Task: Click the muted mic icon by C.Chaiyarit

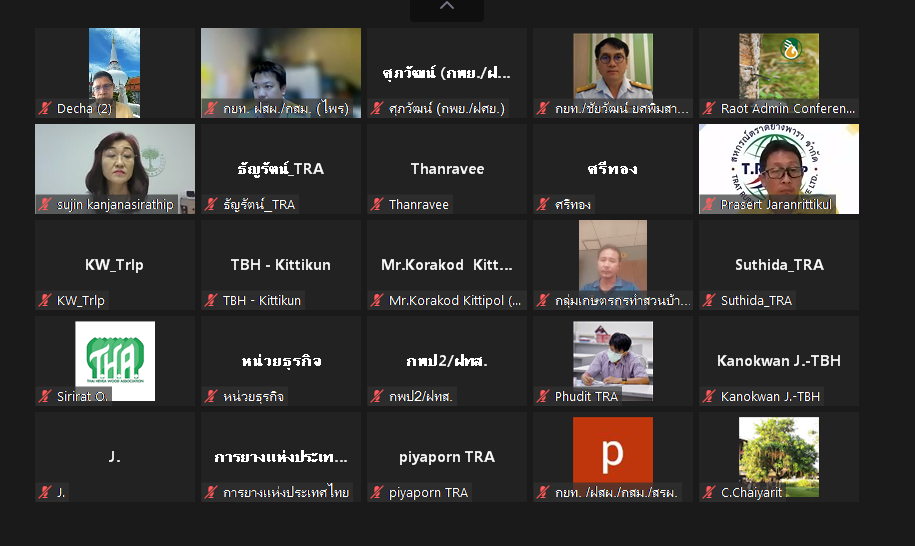Action: pyautogui.click(x=709, y=492)
